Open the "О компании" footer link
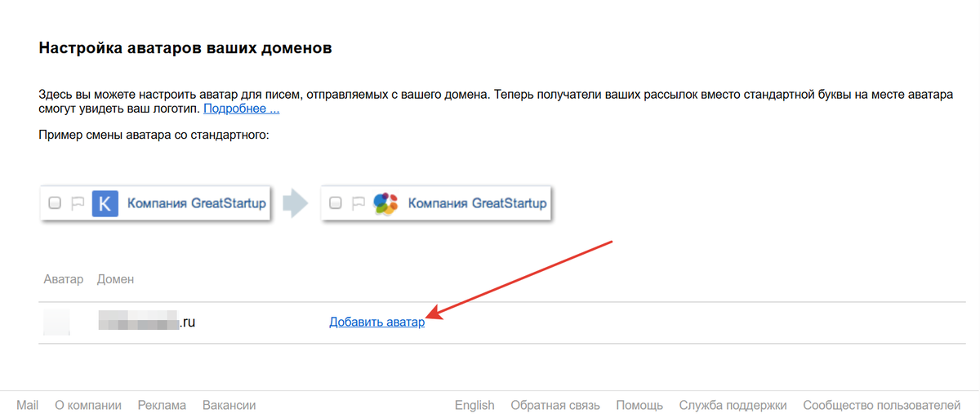The height and width of the screenshot is (418, 980). [88, 405]
